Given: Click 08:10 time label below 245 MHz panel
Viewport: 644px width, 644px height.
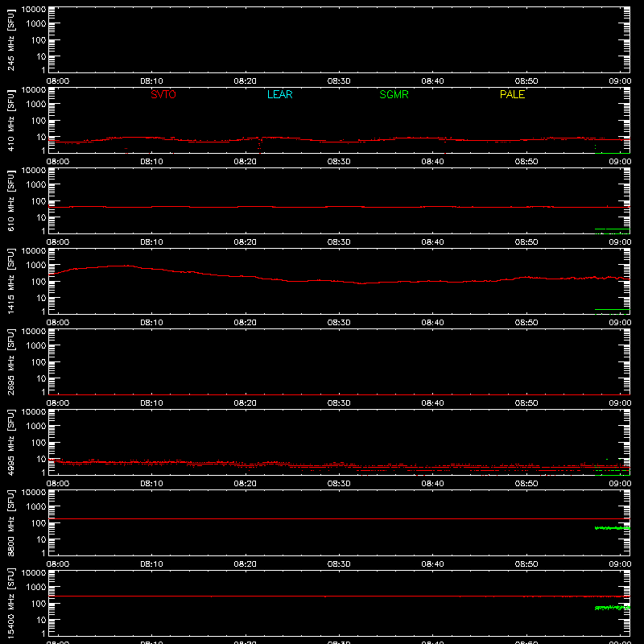Looking at the screenshot, I should [151, 81].
